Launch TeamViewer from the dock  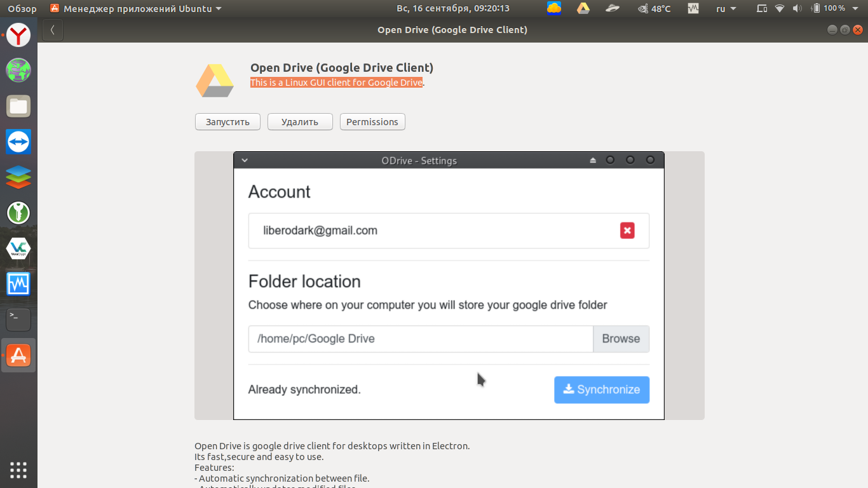coord(18,142)
